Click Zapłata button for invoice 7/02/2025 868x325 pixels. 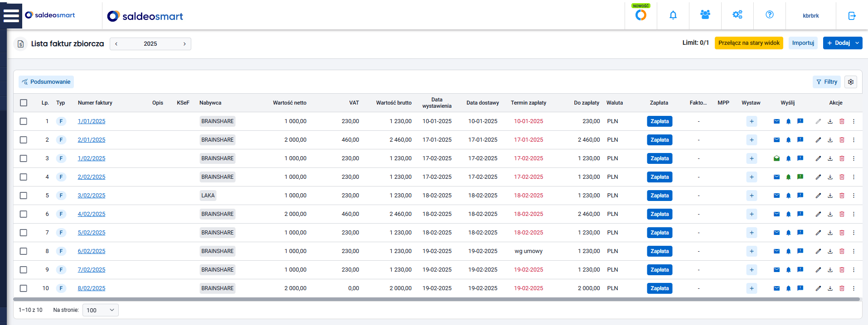[x=659, y=270]
